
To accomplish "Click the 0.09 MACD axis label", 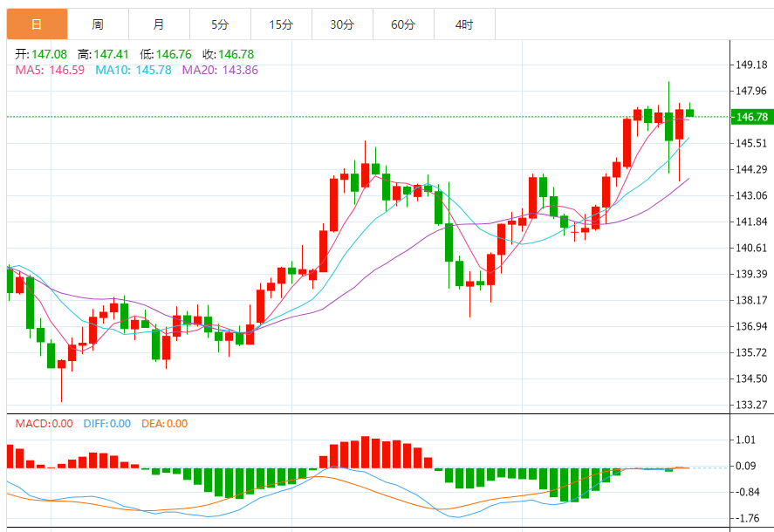I will [x=746, y=466].
